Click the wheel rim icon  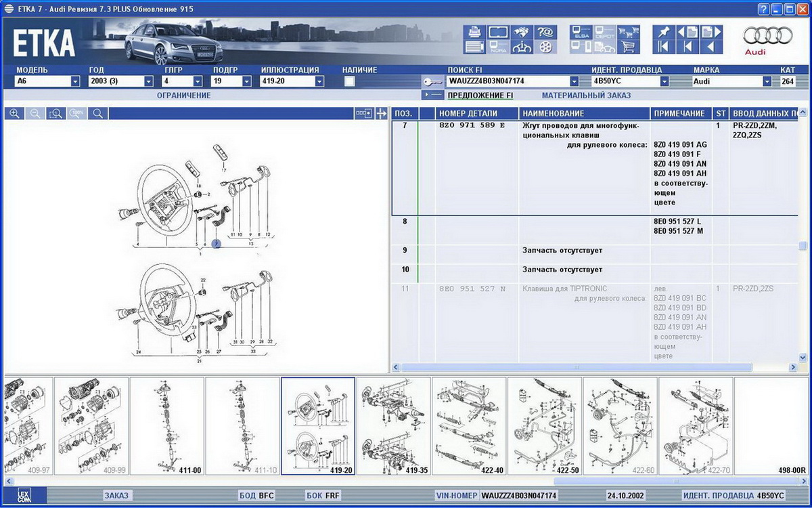545,47
